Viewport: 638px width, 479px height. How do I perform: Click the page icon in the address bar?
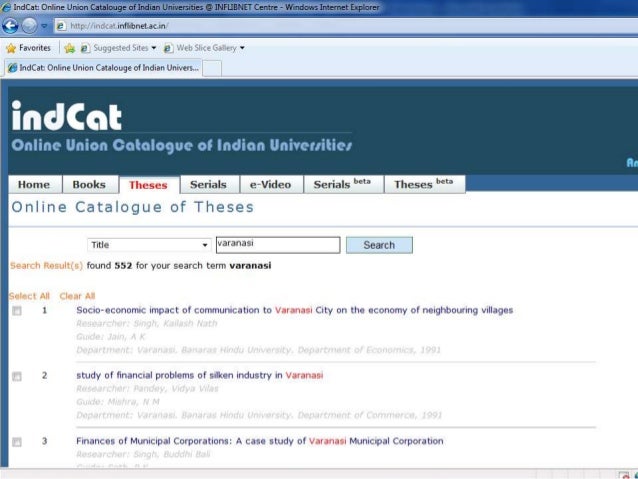pos(61,26)
